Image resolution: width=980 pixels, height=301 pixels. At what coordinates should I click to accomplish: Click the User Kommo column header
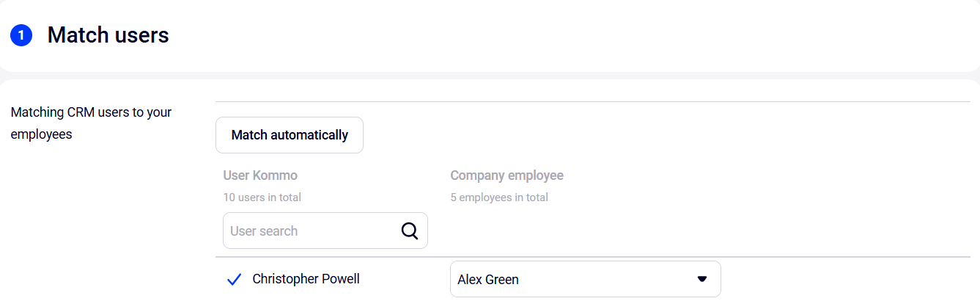[x=260, y=175]
